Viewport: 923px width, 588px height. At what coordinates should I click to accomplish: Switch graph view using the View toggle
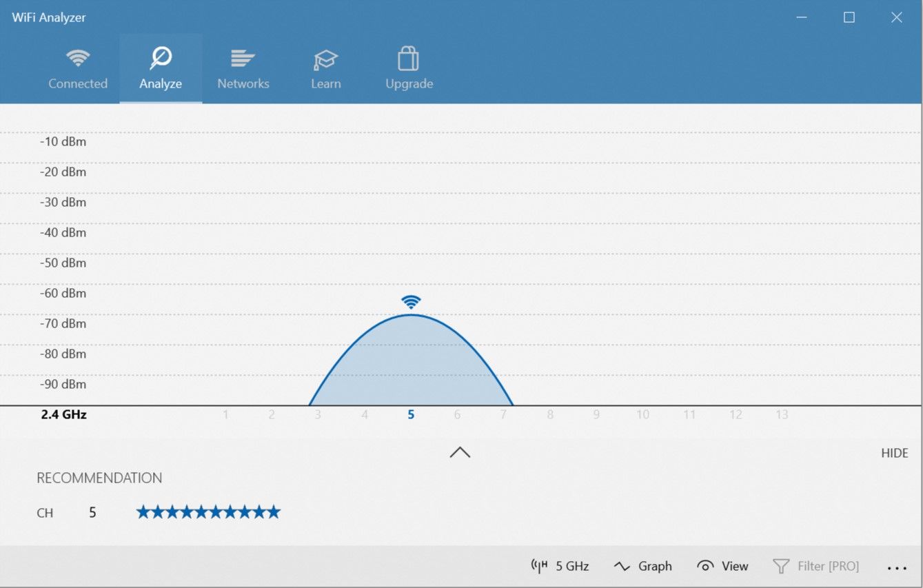pos(722,565)
